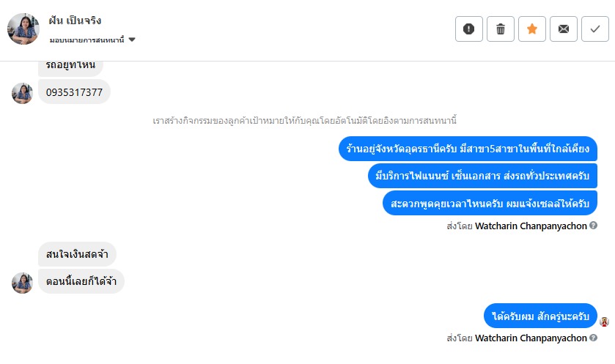Select the message mentioning บริการไฟแนนซ์
This screenshot has height=364, width=615.
482,176
